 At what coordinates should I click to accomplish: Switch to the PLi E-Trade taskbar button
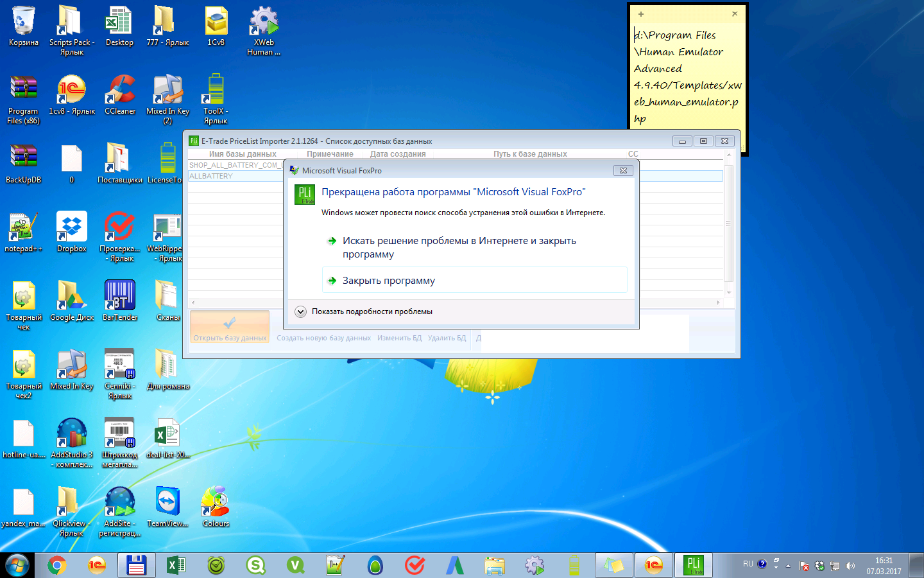tap(693, 565)
